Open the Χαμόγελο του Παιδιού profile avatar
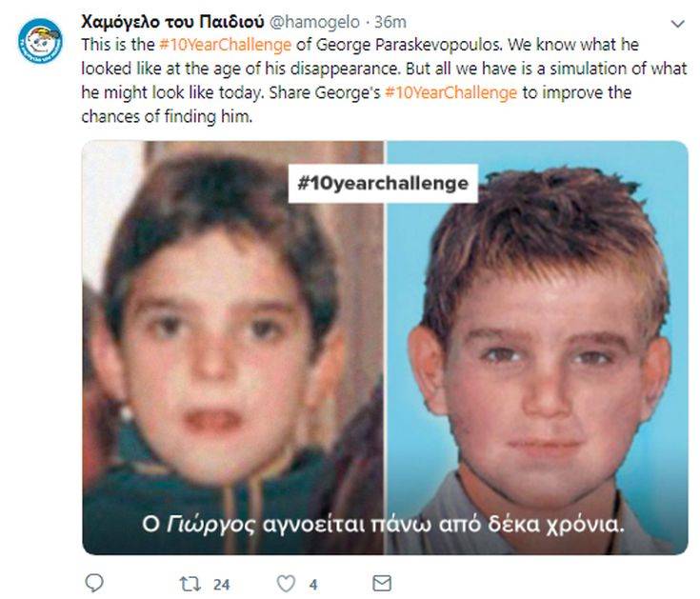700x599 pixels. [41, 41]
